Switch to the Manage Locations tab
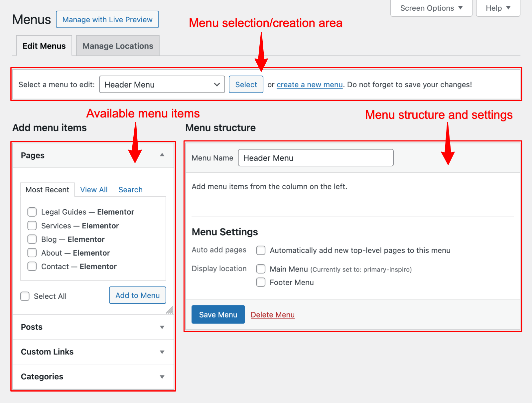Screen dimensions: 532x403 (x=118, y=46)
